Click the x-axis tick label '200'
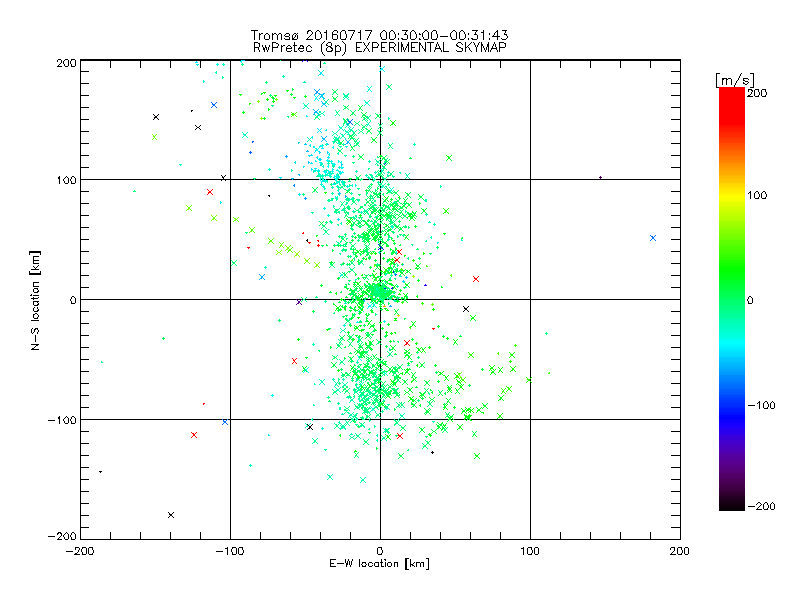 pos(680,551)
